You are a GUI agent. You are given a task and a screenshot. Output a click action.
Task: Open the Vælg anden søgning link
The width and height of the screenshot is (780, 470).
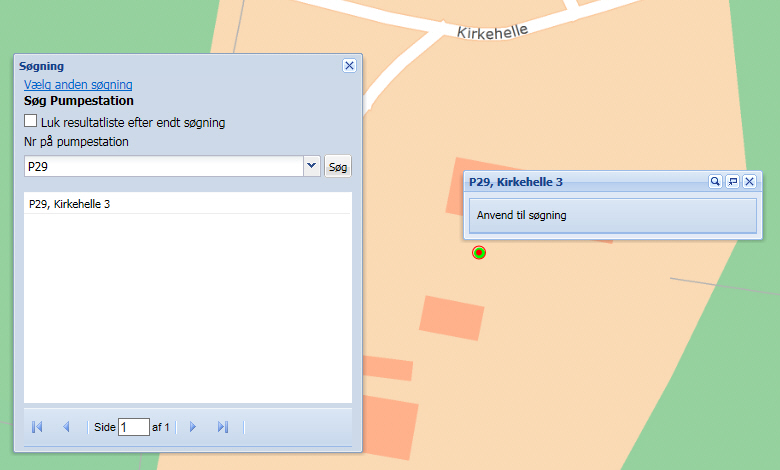click(78, 85)
